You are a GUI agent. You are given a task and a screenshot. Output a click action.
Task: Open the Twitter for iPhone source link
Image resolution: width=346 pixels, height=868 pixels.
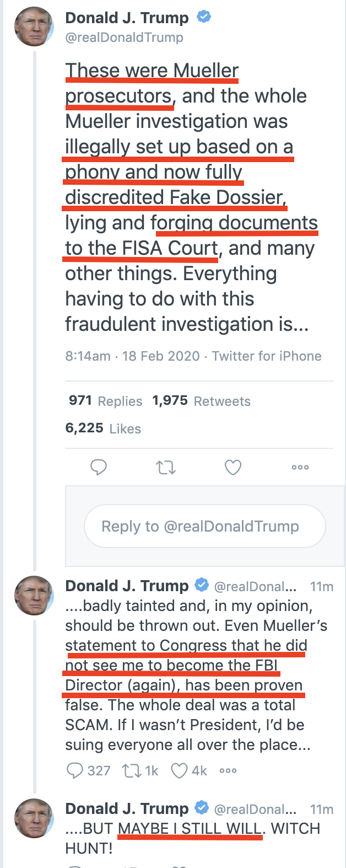pos(267,356)
